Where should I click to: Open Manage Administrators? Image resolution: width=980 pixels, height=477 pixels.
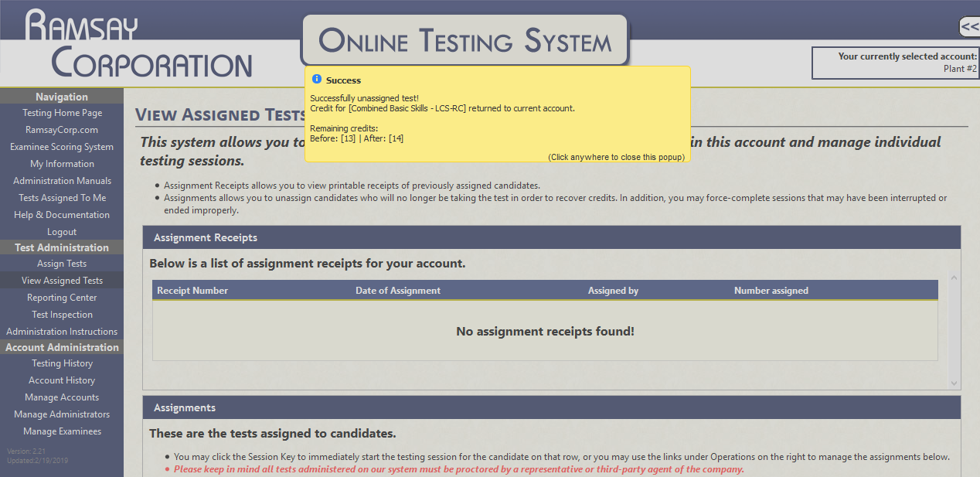pyautogui.click(x=62, y=414)
